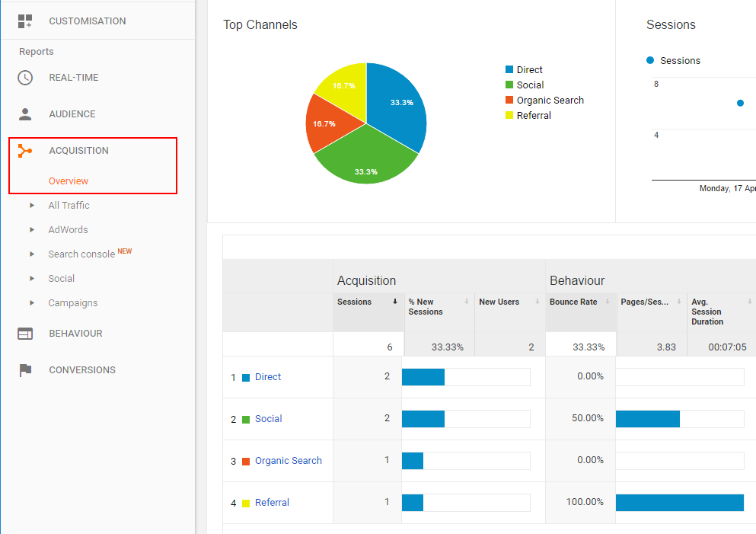Click the Behaviour window icon
756x534 pixels.
pyautogui.click(x=25, y=334)
